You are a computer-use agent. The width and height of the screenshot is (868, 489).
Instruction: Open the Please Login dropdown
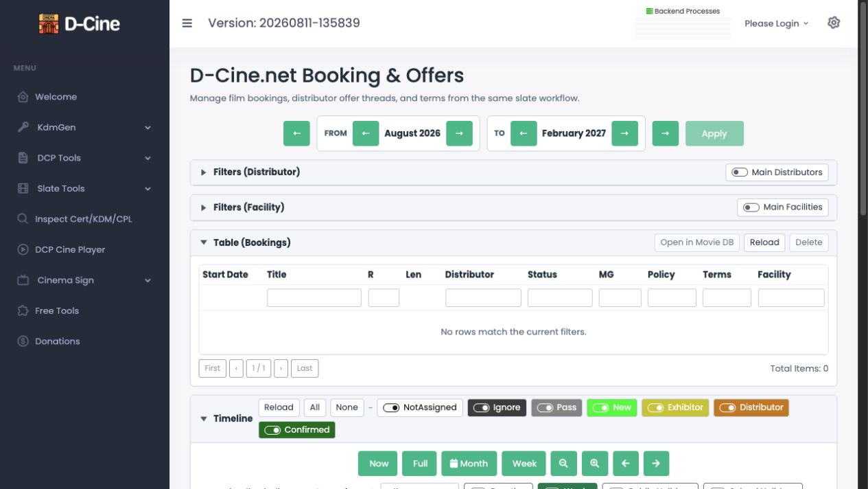[x=776, y=23]
